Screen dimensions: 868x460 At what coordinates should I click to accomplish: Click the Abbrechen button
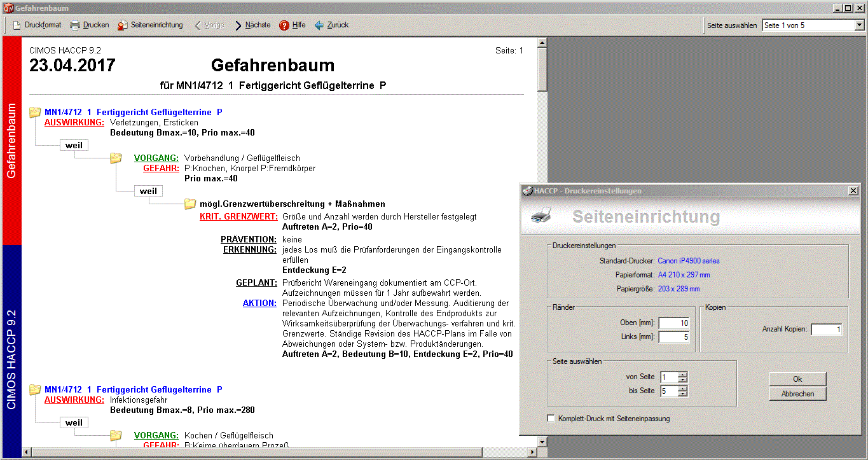click(x=797, y=394)
